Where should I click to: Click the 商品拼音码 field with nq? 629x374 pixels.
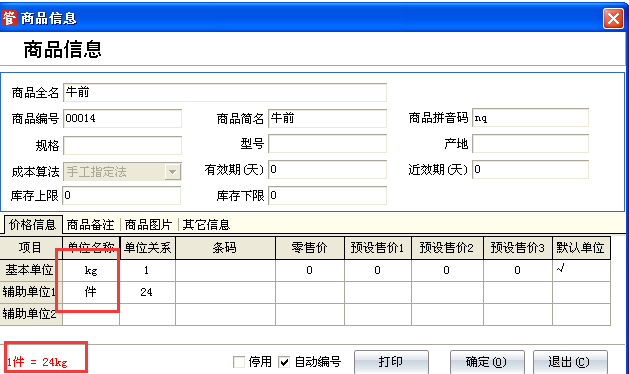pyautogui.click(x=530, y=118)
